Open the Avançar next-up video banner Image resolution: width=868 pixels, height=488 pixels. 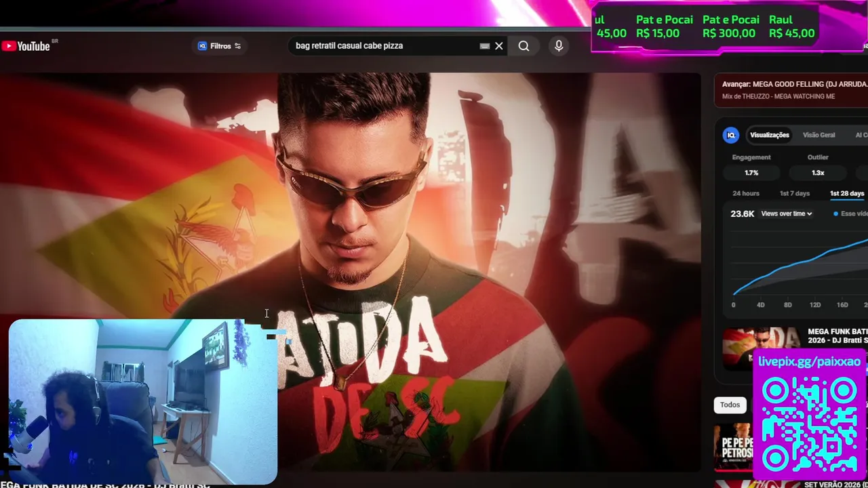(791, 90)
